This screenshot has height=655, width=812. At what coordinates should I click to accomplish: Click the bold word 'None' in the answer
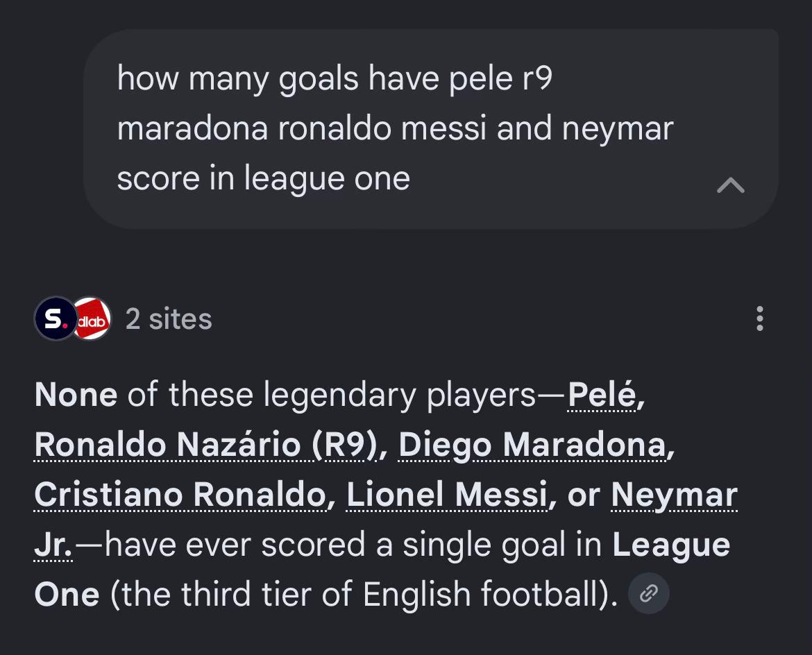(x=76, y=395)
